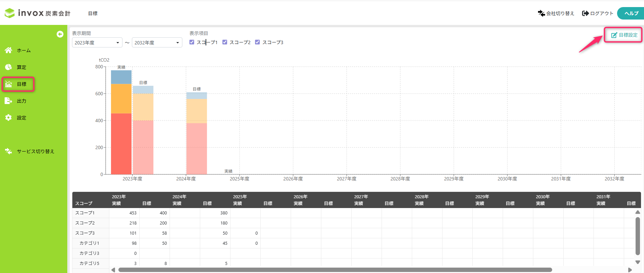644x273 pixels.
Task: Click the 目標 chart icon in sidebar
Action: (x=8, y=84)
